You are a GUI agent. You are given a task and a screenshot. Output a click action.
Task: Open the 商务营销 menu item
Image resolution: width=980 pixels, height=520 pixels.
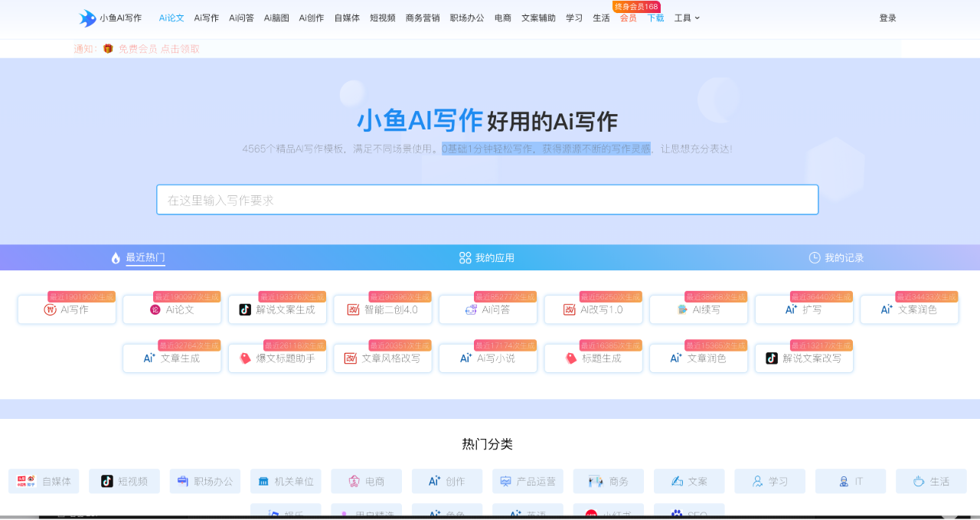pyautogui.click(x=424, y=18)
